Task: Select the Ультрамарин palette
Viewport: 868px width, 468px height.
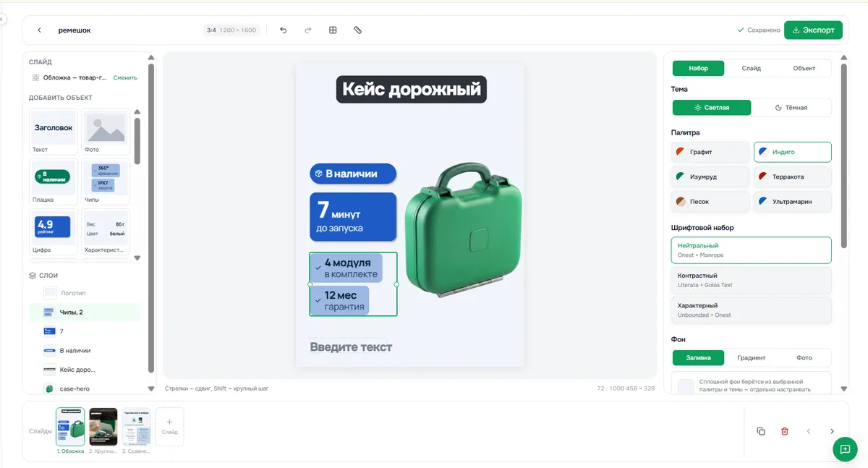Action: (x=793, y=202)
